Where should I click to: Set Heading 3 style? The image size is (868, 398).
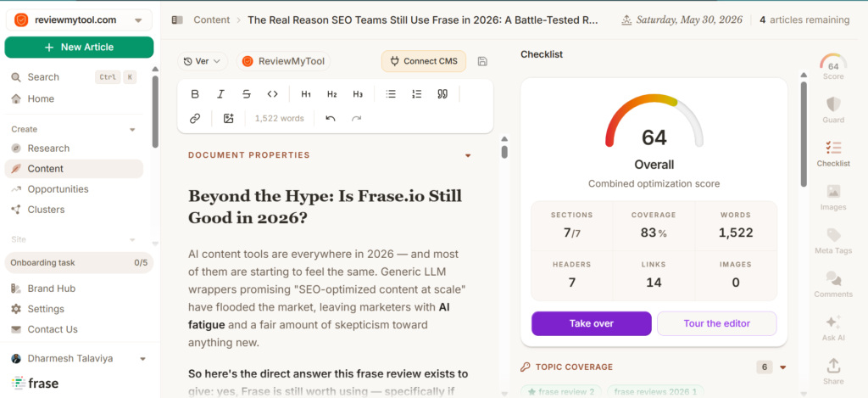pyautogui.click(x=358, y=94)
